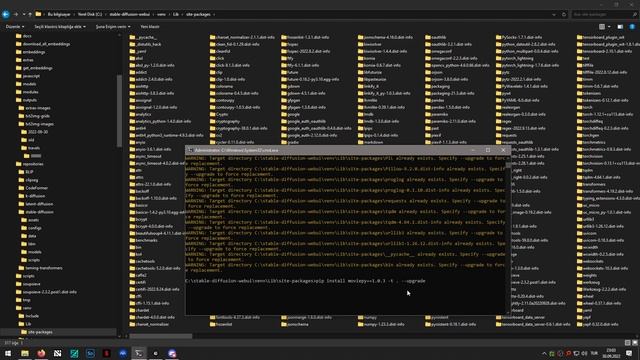Select the 'bcrypt' folder icon
The image size is (640, 360).
[132, 219]
